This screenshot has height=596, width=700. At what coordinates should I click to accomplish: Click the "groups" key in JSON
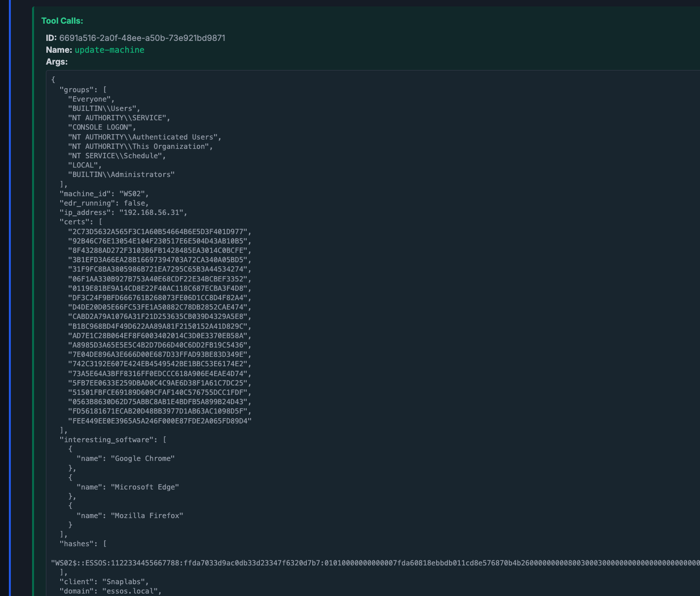(x=76, y=90)
